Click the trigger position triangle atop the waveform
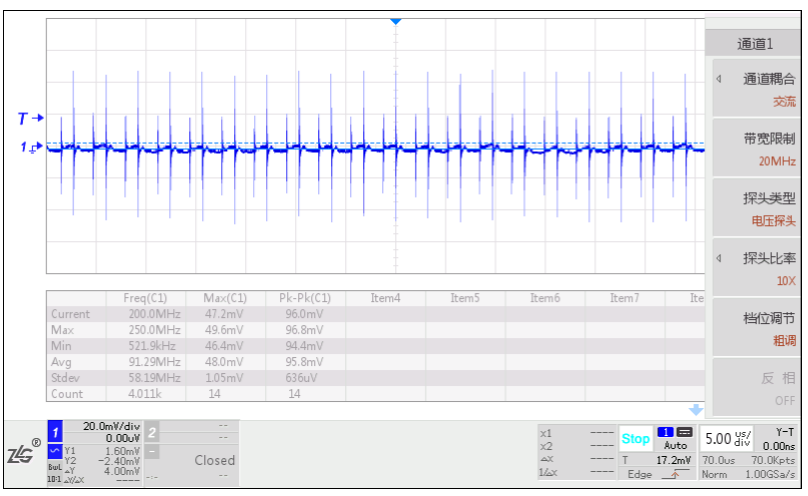Image resolution: width=808 pixels, height=496 pixels. 396,22
